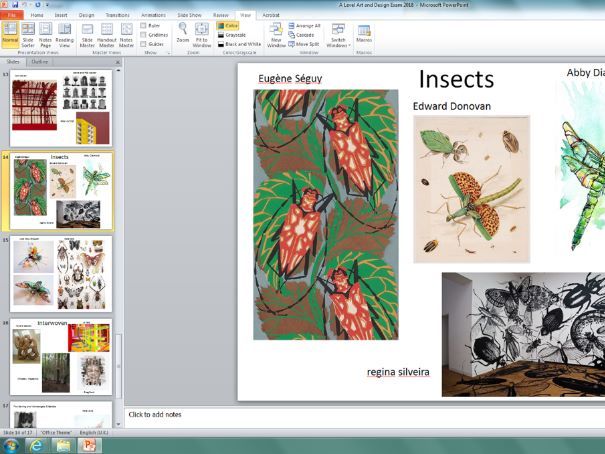Select the Eugène Séguy beetle pattern image
This screenshot has width=605, height=454.
(x=326, y=214)
